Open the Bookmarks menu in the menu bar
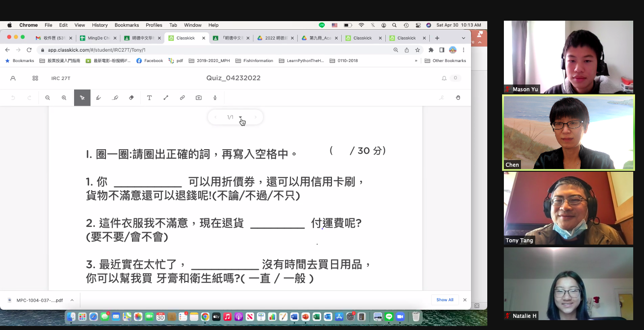This screenshot has height=330, width=644. [127, 25]
